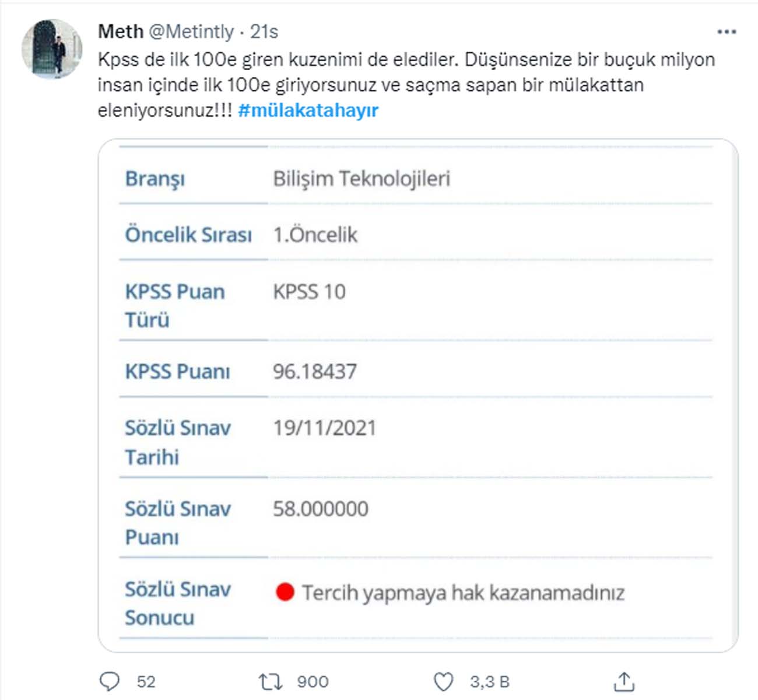Click the like counter showing 3,3 B
Viewport: 758px width, 700px height.
point(490,680)
